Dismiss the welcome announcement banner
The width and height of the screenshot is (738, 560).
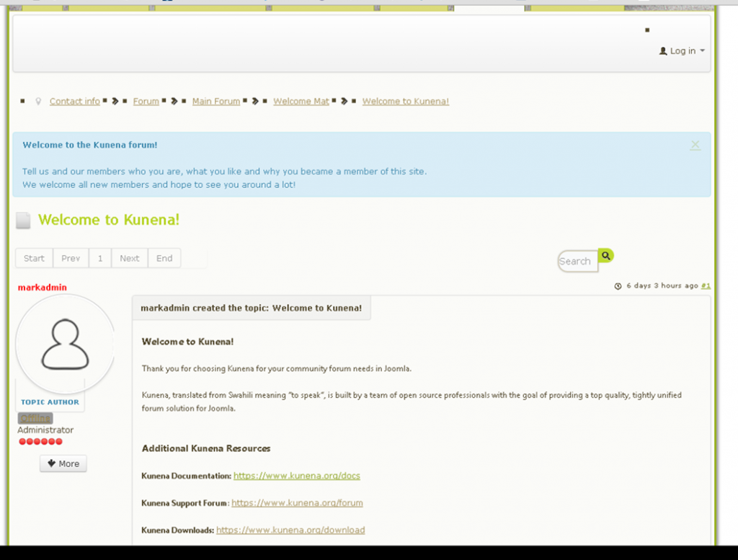[x=695, y=145]
